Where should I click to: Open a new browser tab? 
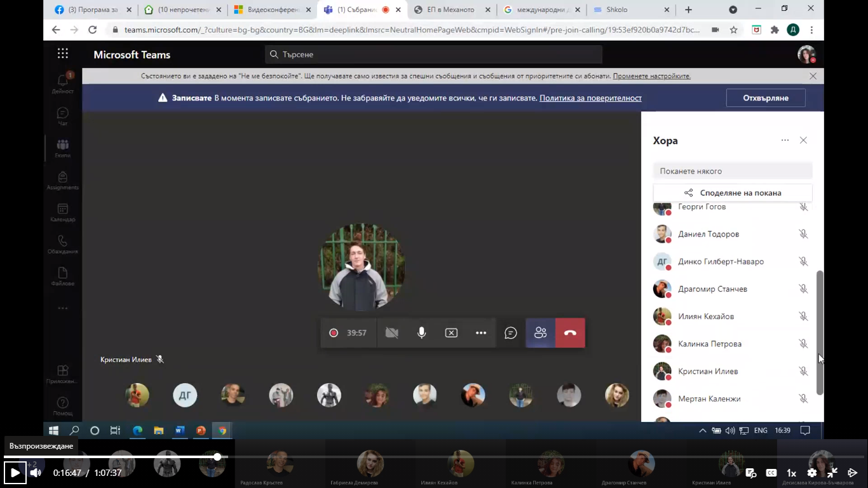(688, 10)
